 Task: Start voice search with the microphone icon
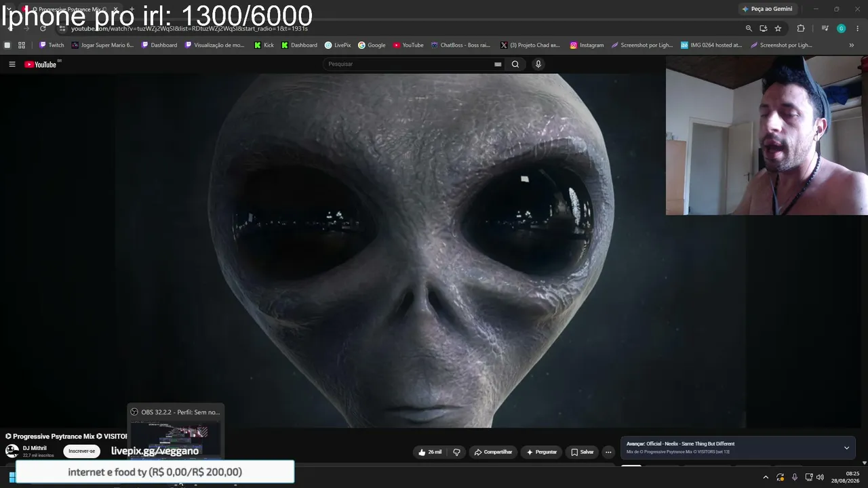click(x=538, y=64)
